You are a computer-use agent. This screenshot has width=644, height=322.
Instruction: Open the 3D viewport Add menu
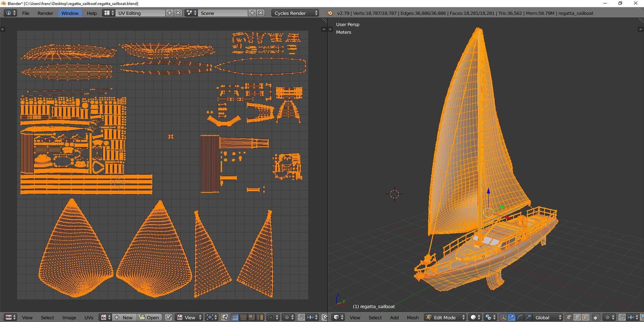394,317
